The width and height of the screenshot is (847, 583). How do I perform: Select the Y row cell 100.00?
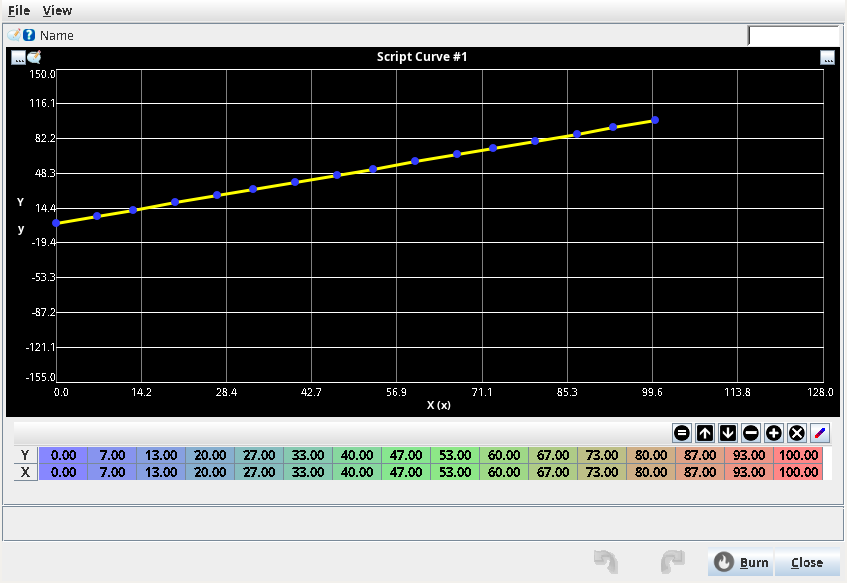pyautogui.click(x=798, y=455)
